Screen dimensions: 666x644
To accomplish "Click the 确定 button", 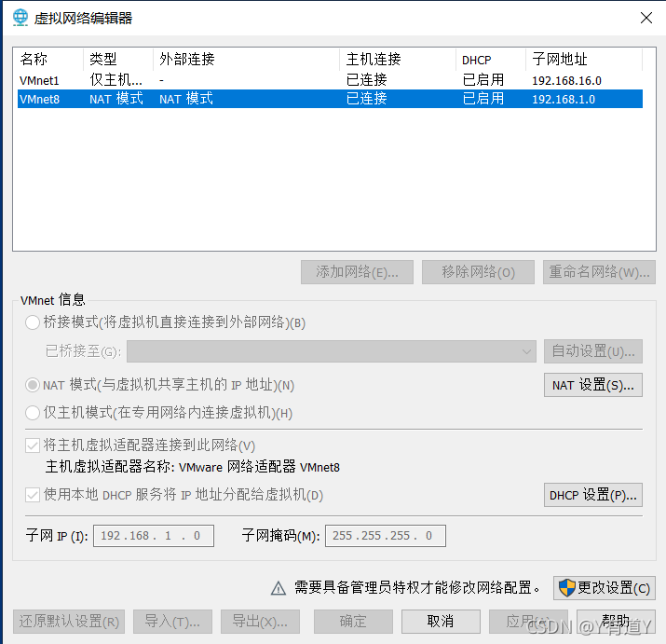I will click(x=353, y=622).
